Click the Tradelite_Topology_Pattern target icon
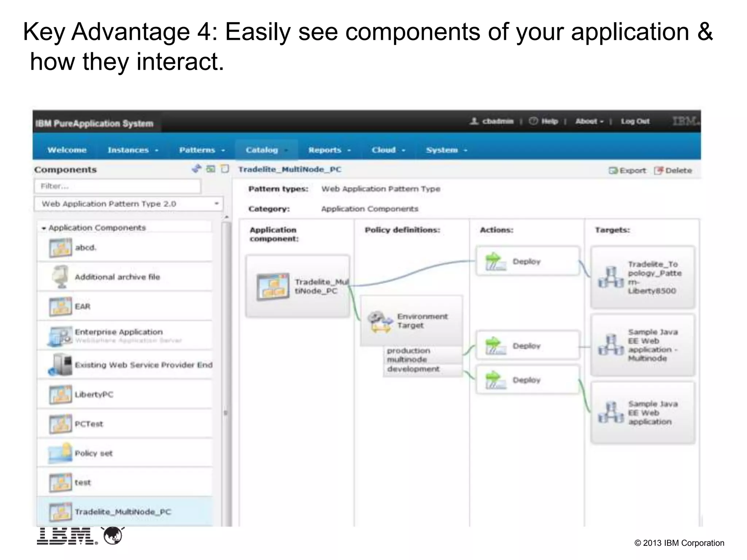This screenshot has width=747, height=560. [x=611, y=278]
